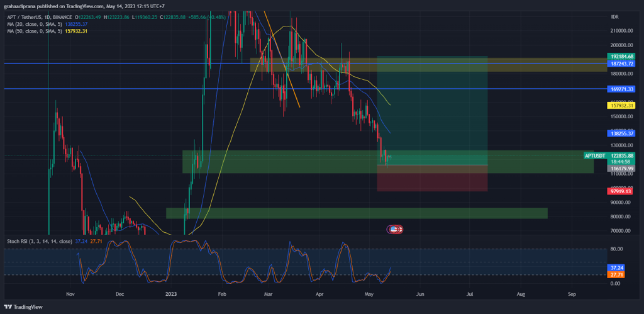This screenshot has height=314, width=644.
Task: Click Aug on the time axis
Action: pyautogui.click(x=521, y=294)
